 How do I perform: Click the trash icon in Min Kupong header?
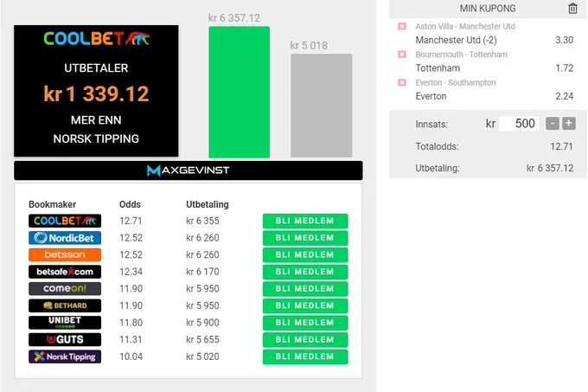[572, 9]
